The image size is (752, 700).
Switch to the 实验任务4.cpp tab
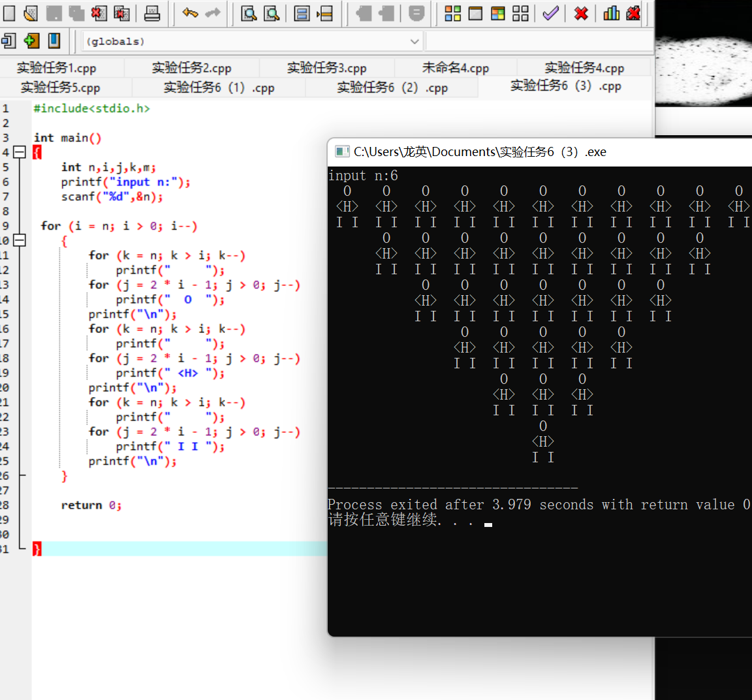tap(584, 68)
